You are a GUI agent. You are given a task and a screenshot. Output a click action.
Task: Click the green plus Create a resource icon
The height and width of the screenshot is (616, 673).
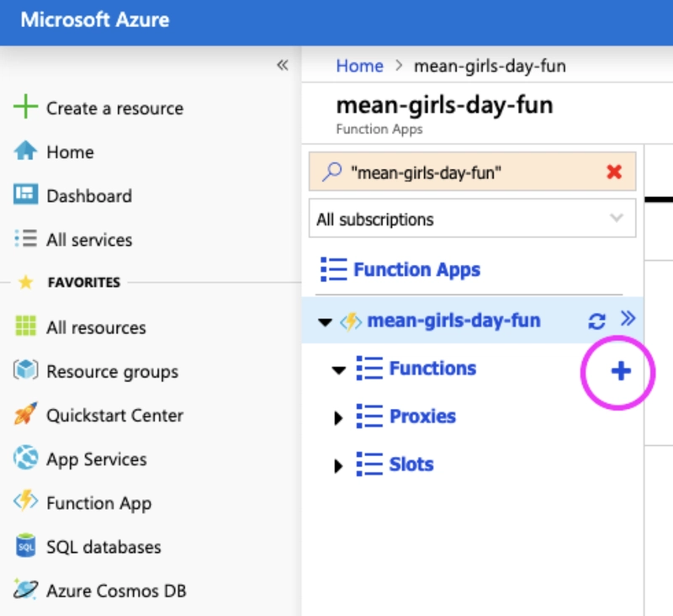[25, 107]
